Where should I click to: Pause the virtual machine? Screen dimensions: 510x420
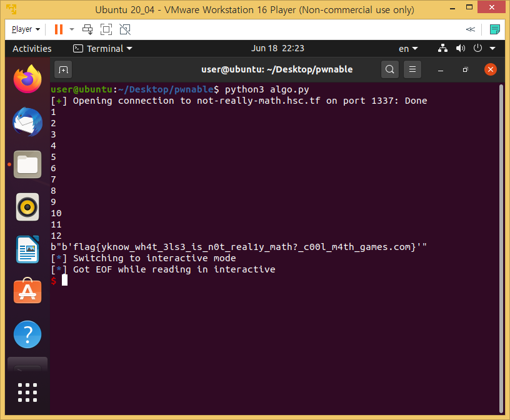tap(59, 29)
